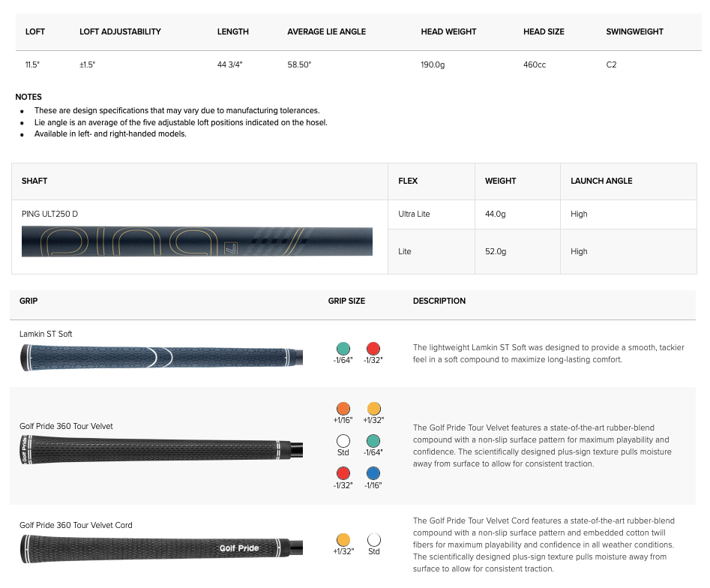Image resolution: width=710 pixels, height=588 pixels.
Task: Click the LOFT column header
Action: click(x=35, y=31)
